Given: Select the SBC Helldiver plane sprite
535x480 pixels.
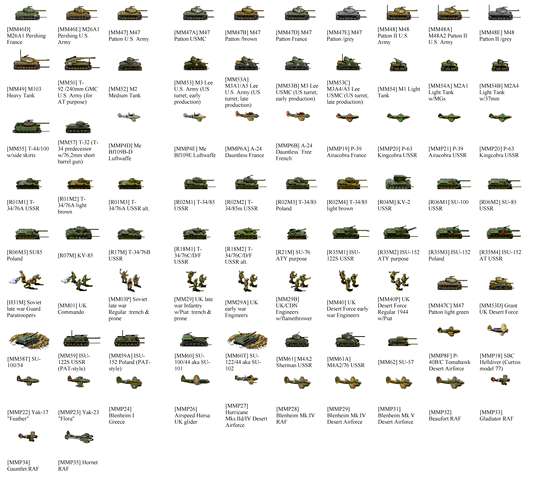Looking at the screenshot, I should 498,330.
